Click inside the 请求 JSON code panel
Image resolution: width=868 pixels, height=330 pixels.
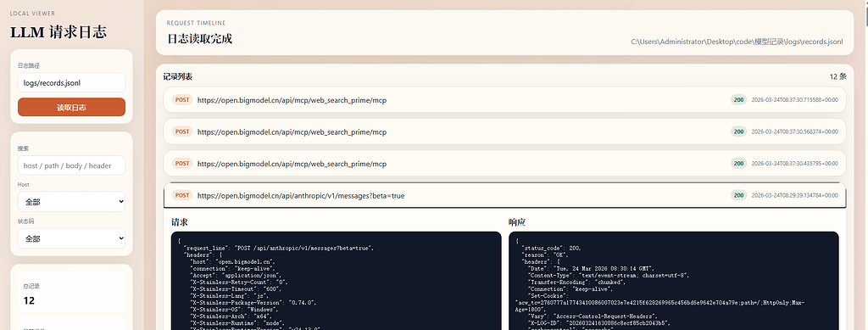click(336, 281)
